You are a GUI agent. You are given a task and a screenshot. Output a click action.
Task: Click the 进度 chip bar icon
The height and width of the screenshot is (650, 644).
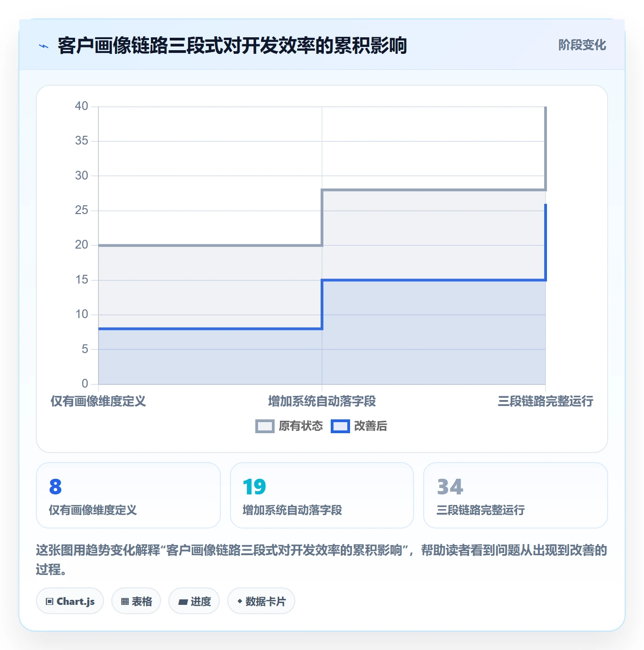pyautogui.click(x=183, y=602)
